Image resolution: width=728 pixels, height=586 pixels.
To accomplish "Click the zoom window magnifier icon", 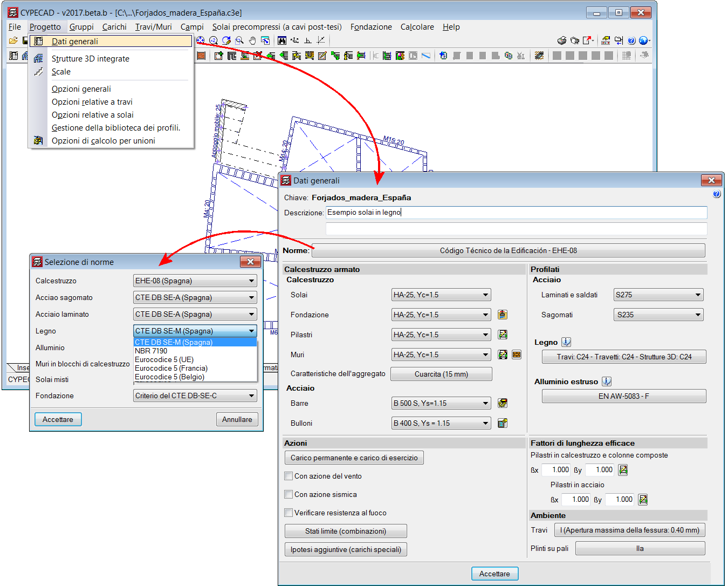I will pos(239,40).
